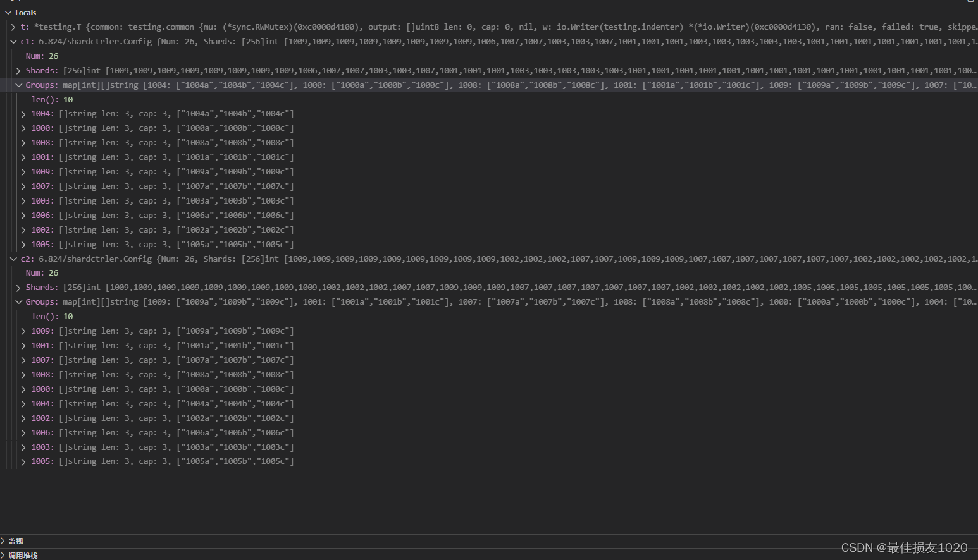Collapse the c1 shardctrler.Config variable
Screen dimensions: 978x560
pyautogui.click(x=13, y=42)
